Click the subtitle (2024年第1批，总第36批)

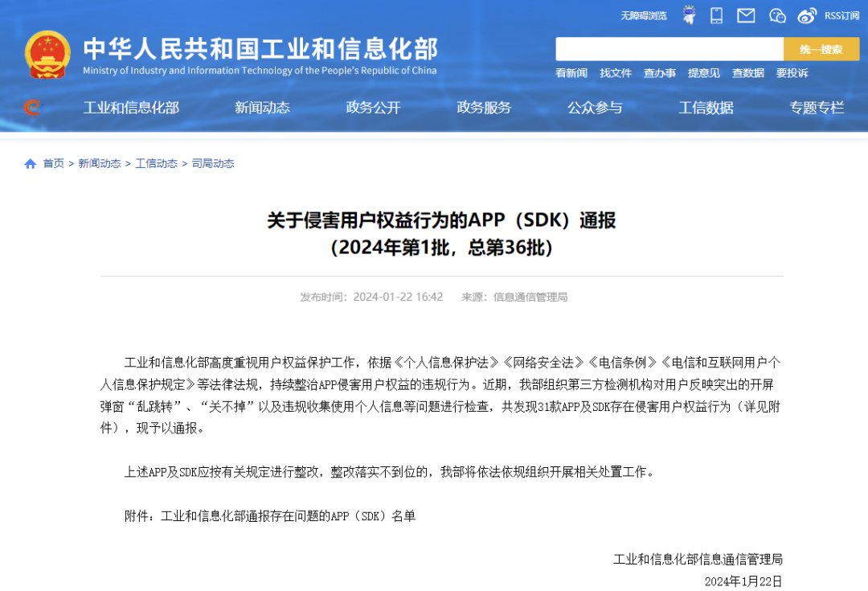(x=441, y=247)
